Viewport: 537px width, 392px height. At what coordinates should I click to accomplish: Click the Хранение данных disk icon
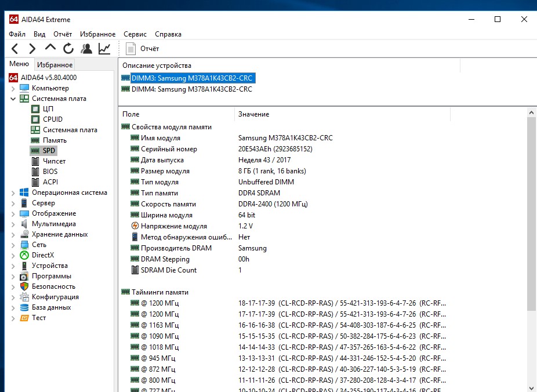click(24, 234)
